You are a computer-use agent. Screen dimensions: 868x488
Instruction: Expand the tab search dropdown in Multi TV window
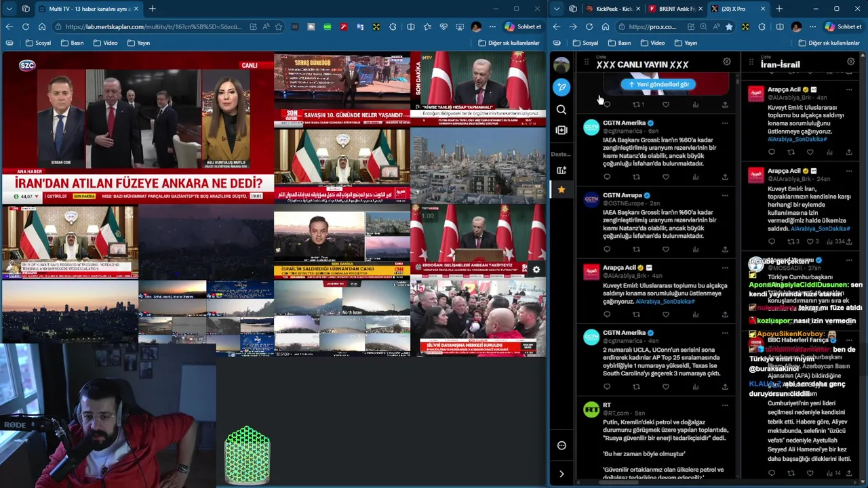pyautogui.click(x=9, y=9)
